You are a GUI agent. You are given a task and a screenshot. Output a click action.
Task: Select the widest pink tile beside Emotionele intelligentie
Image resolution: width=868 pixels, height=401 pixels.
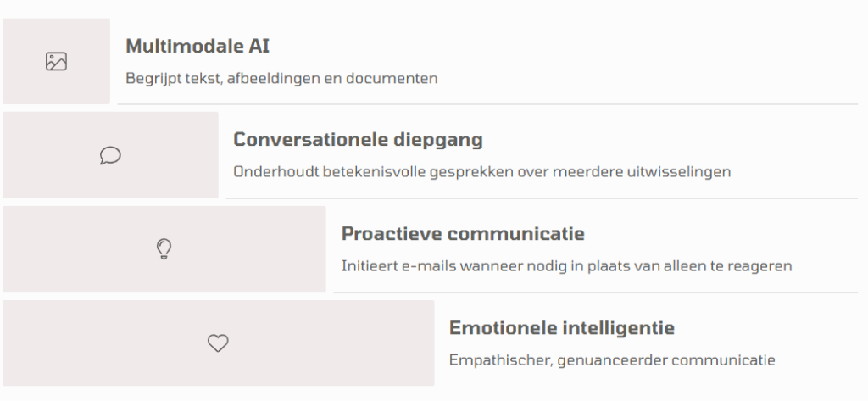(219, 343)
